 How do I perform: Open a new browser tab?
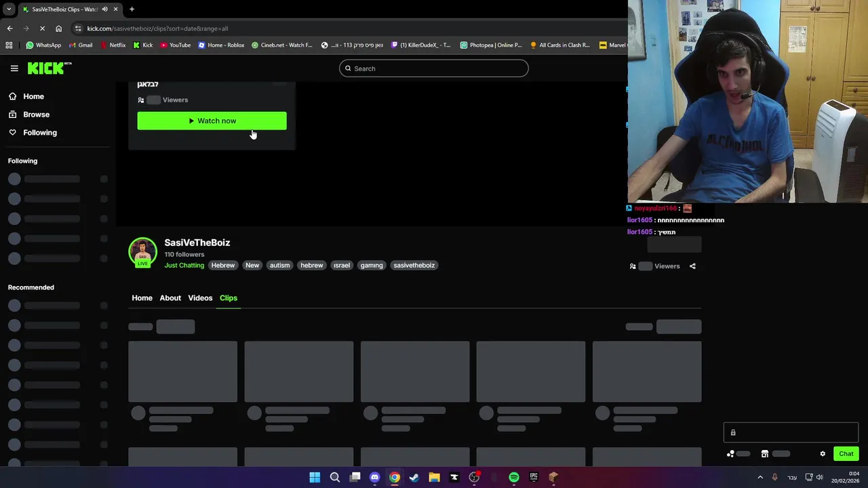point(132,9)
